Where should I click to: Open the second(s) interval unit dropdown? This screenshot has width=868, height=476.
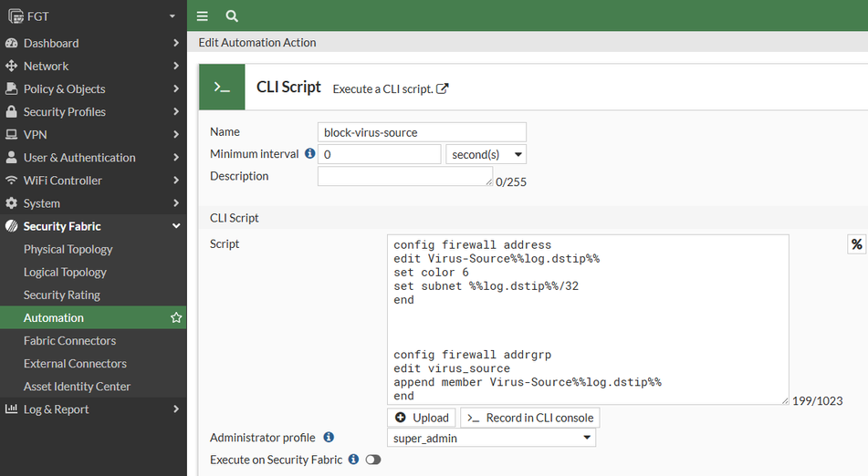click(486, 155)
